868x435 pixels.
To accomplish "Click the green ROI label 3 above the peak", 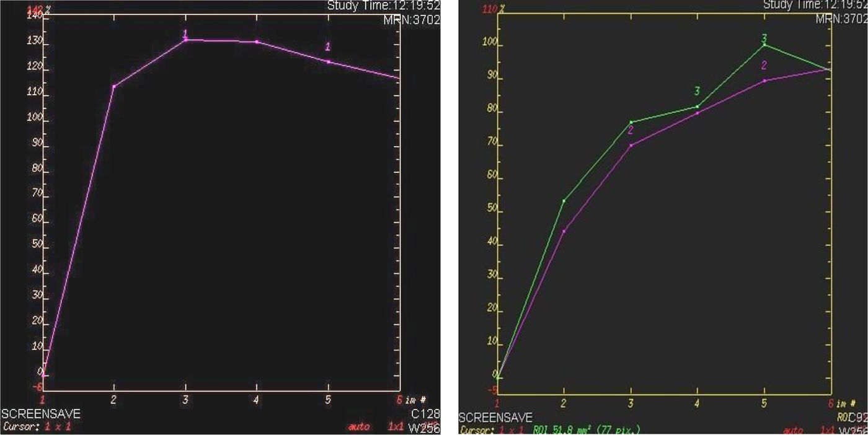I will point(764,38).
